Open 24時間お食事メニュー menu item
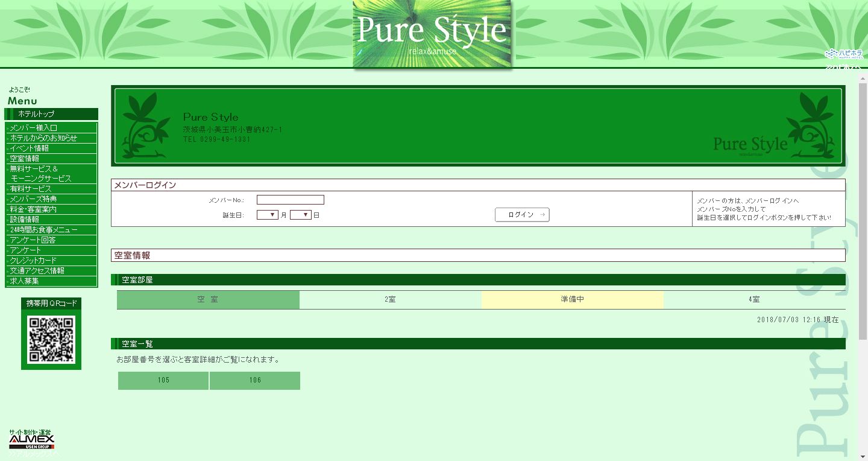 coord(51,230)
